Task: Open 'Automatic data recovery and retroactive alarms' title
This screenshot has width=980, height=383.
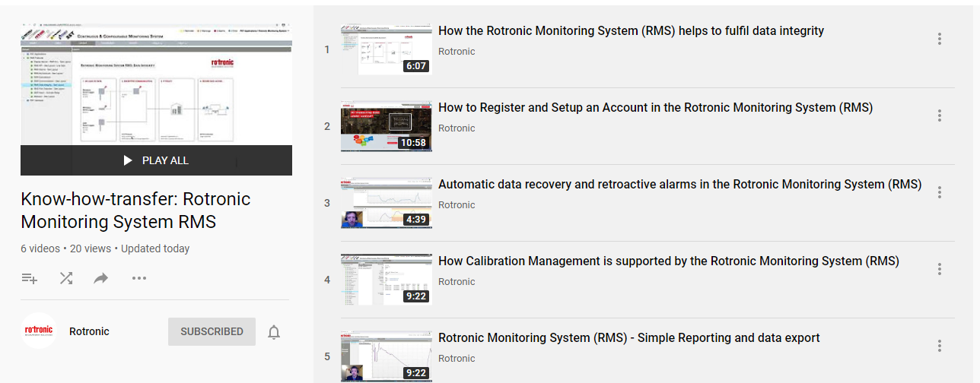Action: click(679, 185)
